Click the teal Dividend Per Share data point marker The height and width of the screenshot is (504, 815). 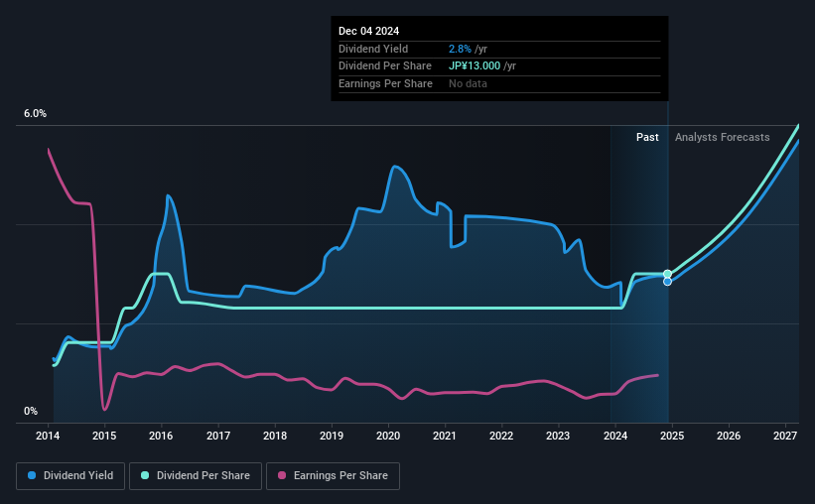[667, 274]
